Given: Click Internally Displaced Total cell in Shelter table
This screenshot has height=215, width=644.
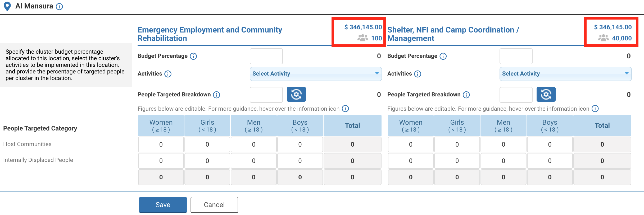Looking at the screenshot, I should click(602, 161).
